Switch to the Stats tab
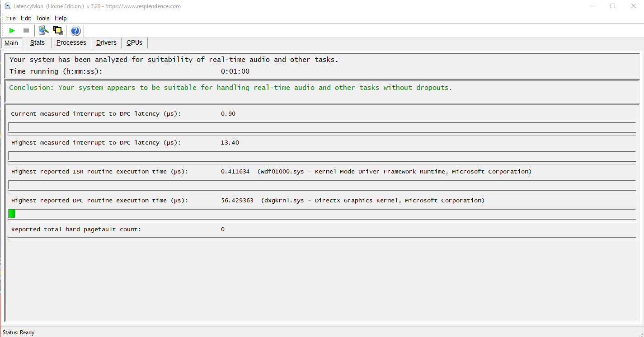 point(38,42)
